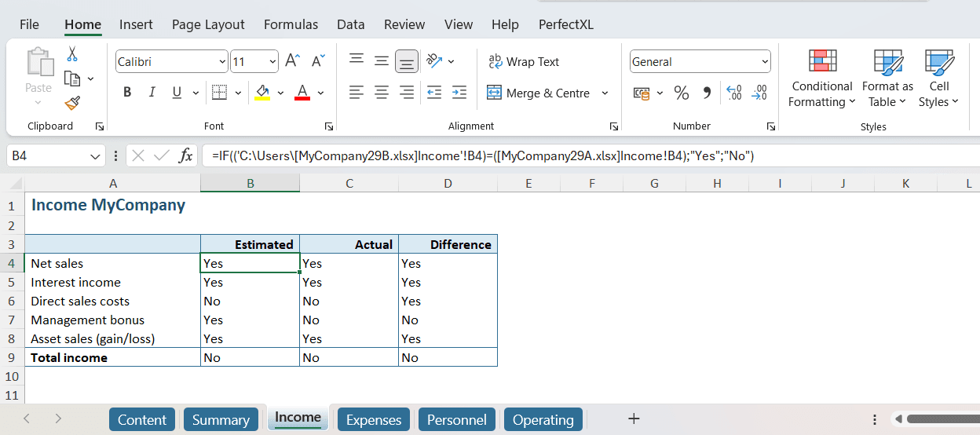The height and width of the screenshot is (435, 980).
Task: Apply yellow fill colour
Action: (262, 93)
